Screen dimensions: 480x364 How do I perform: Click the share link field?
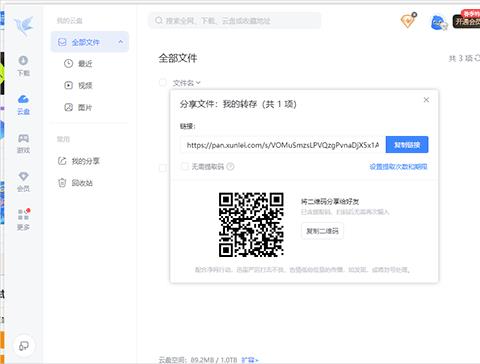coord(283,145)
